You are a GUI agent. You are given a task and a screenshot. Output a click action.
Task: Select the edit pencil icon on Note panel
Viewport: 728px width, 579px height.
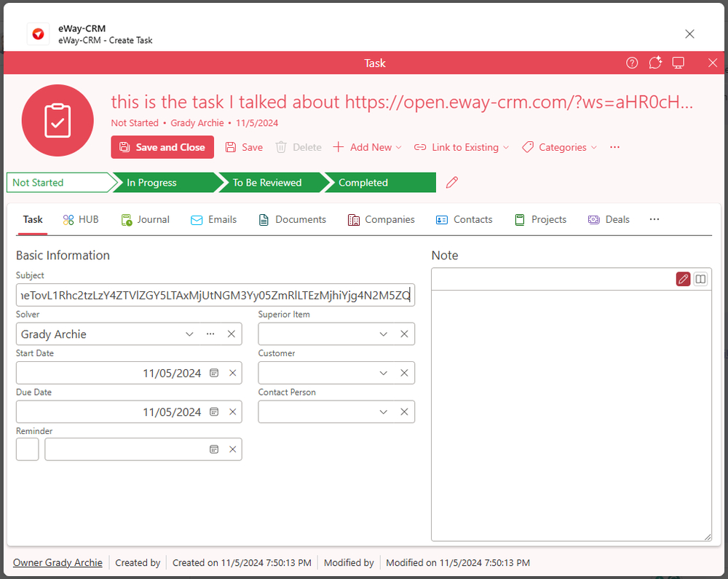coord(683,278)
